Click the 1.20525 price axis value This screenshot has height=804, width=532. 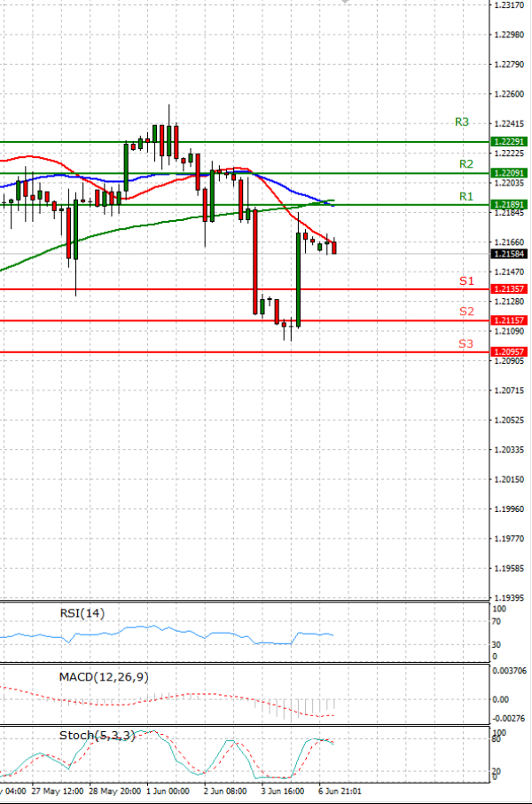pos(509,421)
